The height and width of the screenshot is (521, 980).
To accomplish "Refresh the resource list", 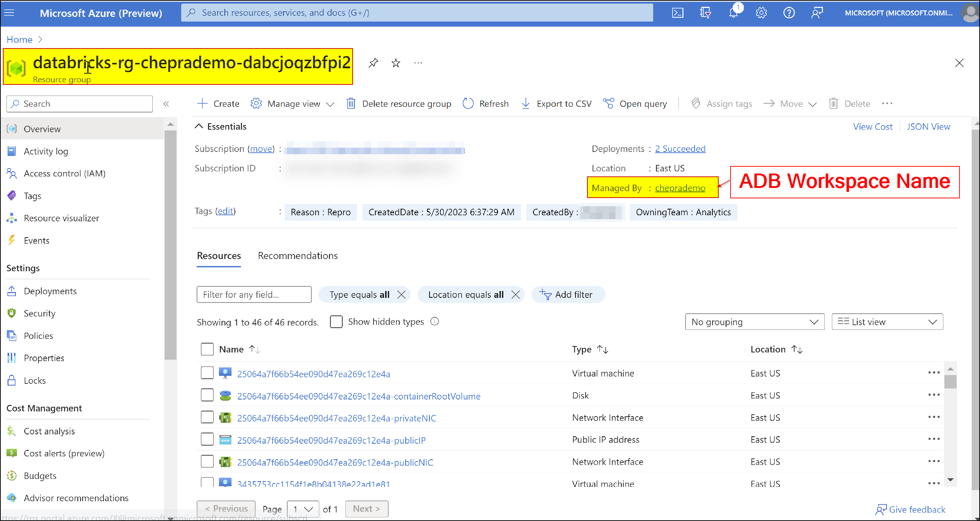I will click(485, 104).
